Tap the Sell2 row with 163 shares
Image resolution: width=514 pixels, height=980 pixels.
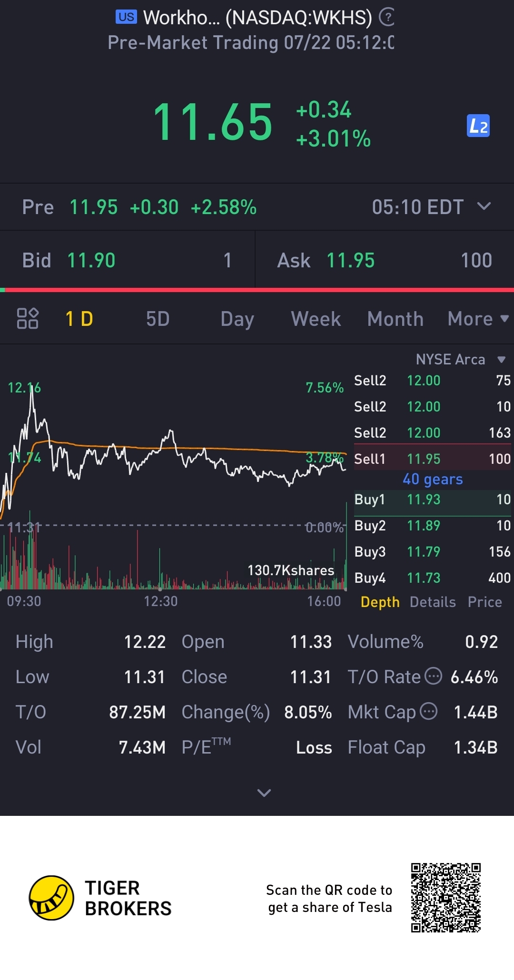pyautogui.click(x=433, y=433)
